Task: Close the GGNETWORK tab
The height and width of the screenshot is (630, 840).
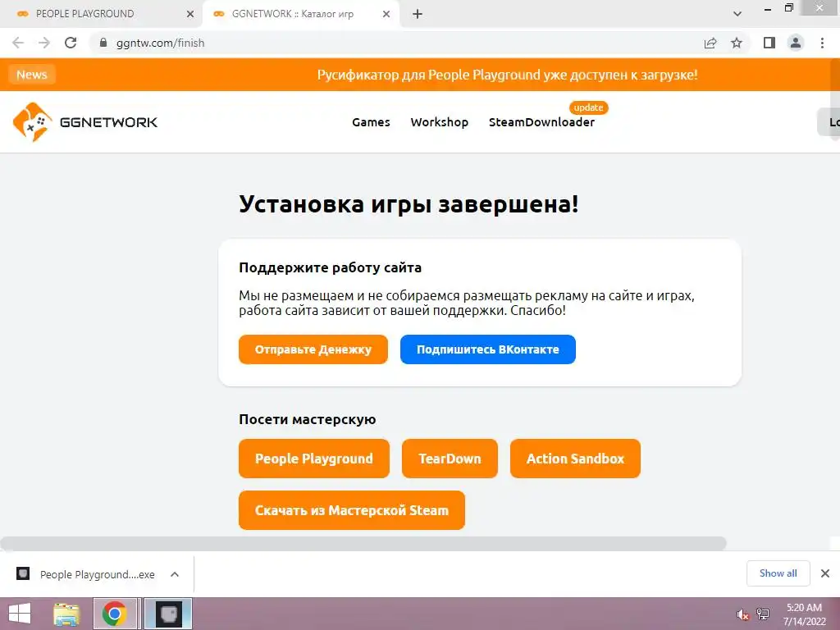Action: tap(386, 14)
